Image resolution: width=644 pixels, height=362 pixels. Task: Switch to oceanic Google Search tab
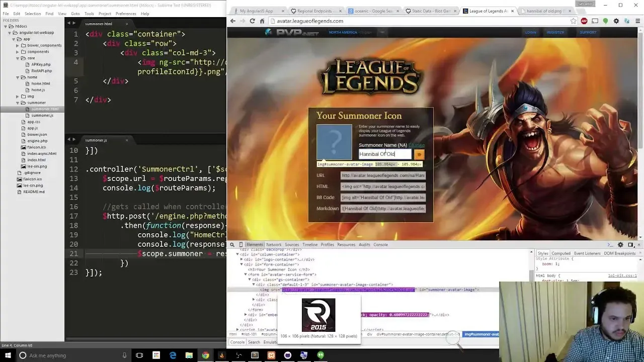[x=374, y=11]
